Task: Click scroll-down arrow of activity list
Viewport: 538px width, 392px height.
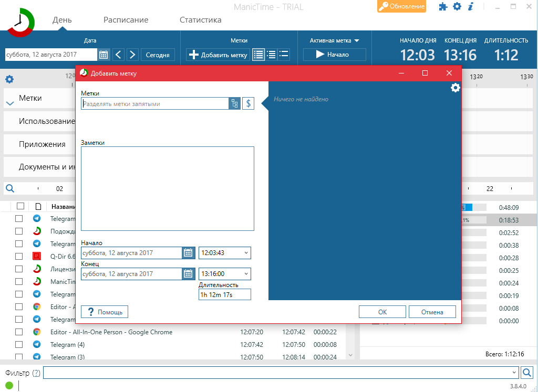Action: click(x=350, y=355)
